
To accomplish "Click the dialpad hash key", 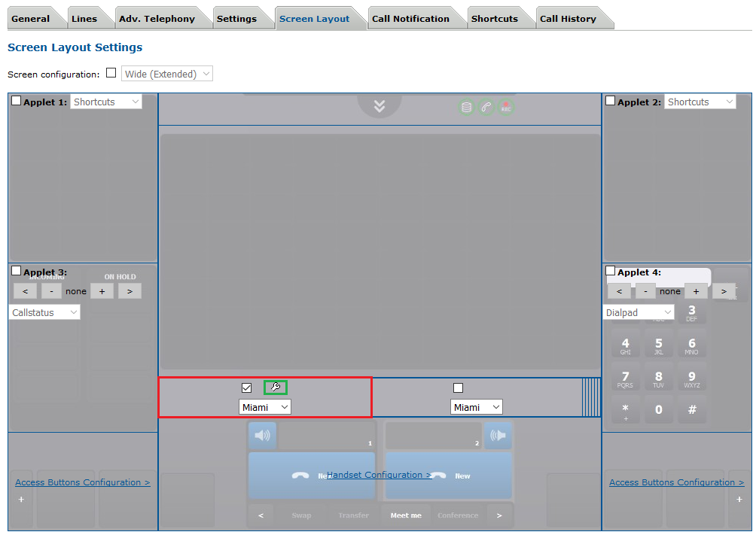I will [692, 409].
